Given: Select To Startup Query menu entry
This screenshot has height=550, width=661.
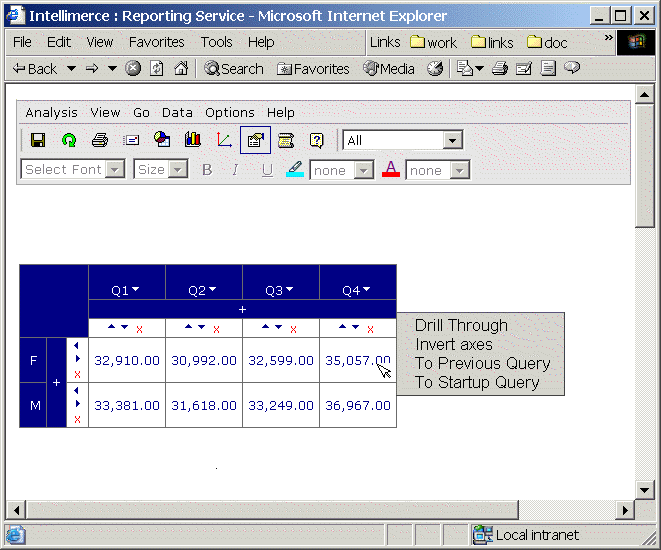Looking at the screenshot, I should tap(477, 382).
